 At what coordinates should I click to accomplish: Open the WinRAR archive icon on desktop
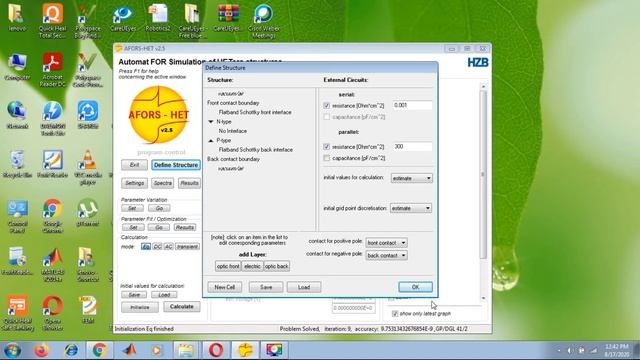click(228, 18)
